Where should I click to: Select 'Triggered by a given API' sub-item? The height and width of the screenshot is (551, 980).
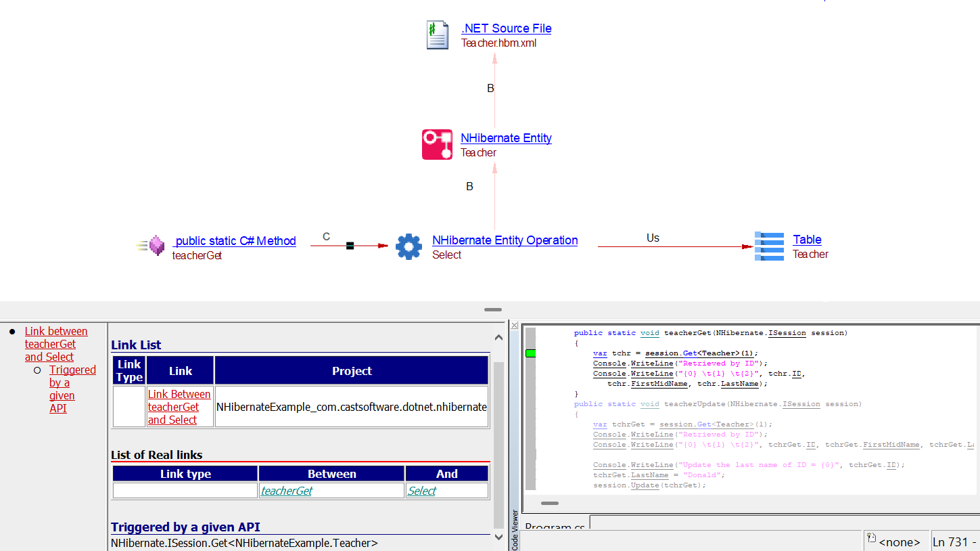click(72, 389)
